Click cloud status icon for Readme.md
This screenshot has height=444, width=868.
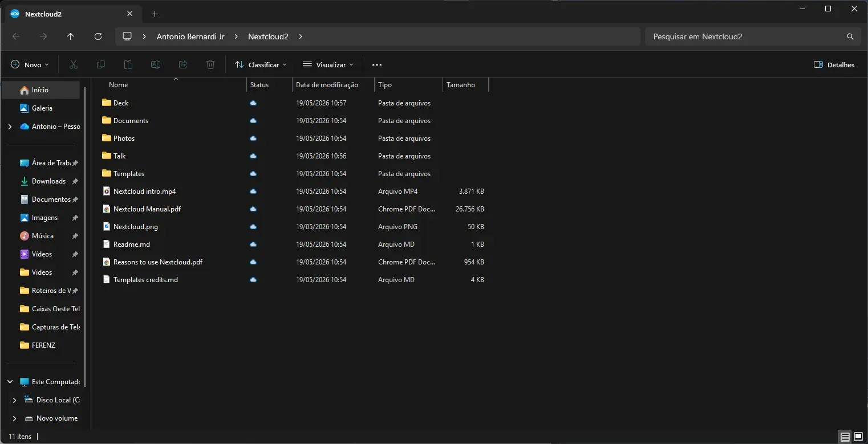click(x=253, y=245)
